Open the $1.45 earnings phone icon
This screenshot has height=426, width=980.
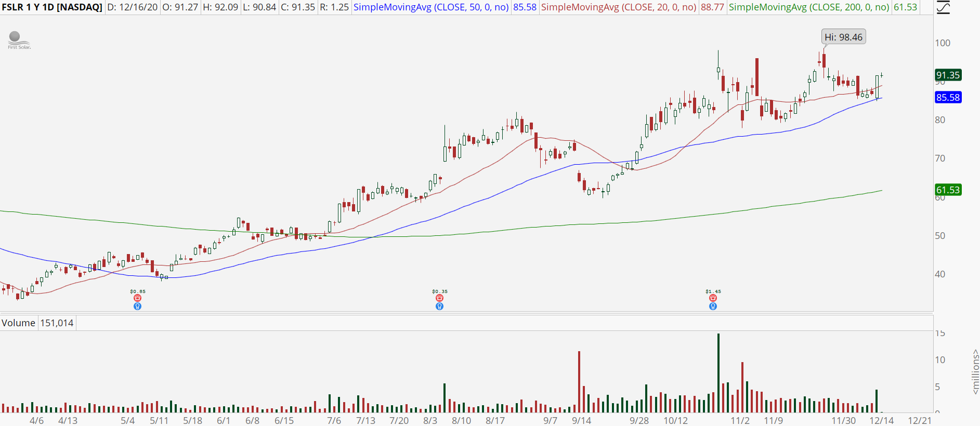tap(713, 298)
